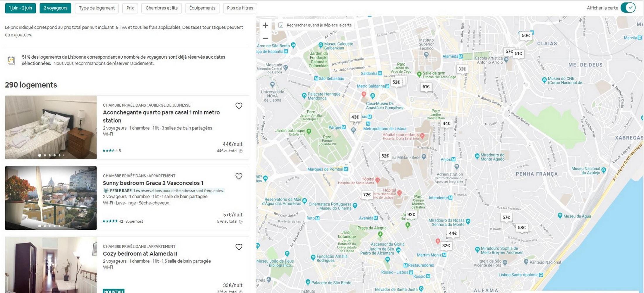The image size is (644, 293).
Task: Select Intendente metro station icon
Action: pyautogui.click(x=451, y=198)
